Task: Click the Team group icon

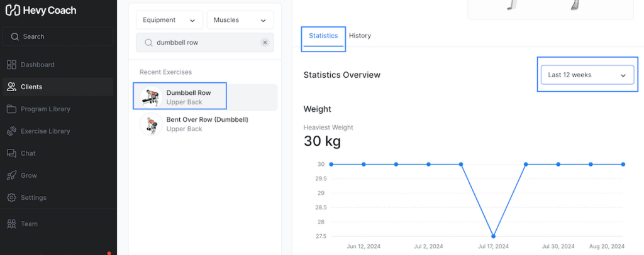Action: point(11,224)
